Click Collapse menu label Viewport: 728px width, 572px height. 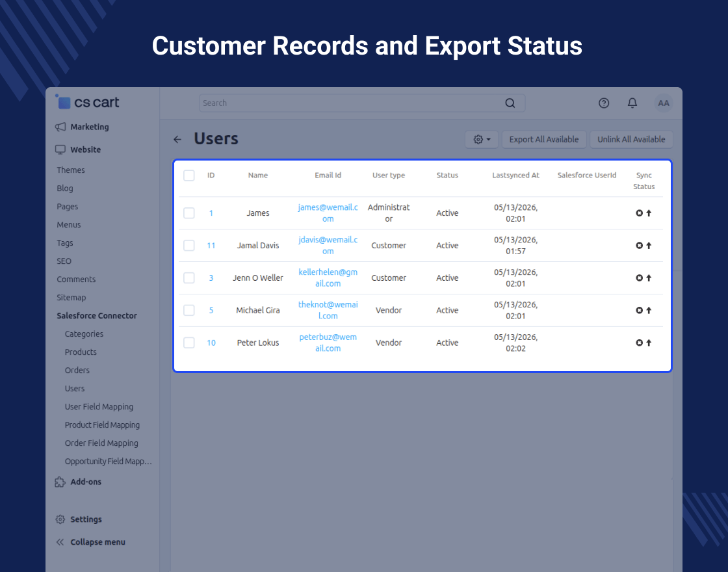[x=98, y=542]
